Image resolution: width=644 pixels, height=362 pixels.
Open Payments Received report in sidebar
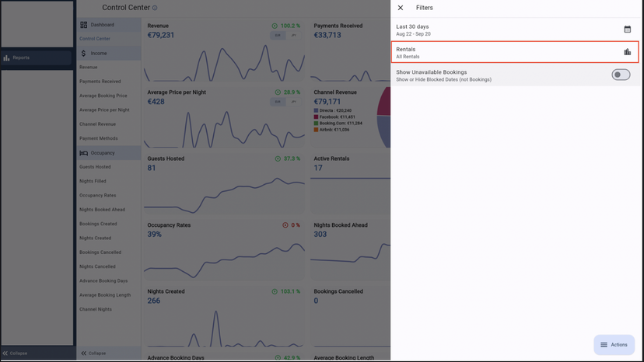pyautogui.click(x=100, y=82)
